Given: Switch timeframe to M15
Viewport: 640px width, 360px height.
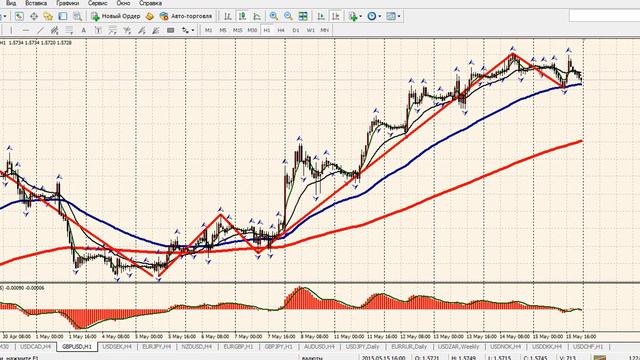Looking at the screenshot, I should click(238, 30).
